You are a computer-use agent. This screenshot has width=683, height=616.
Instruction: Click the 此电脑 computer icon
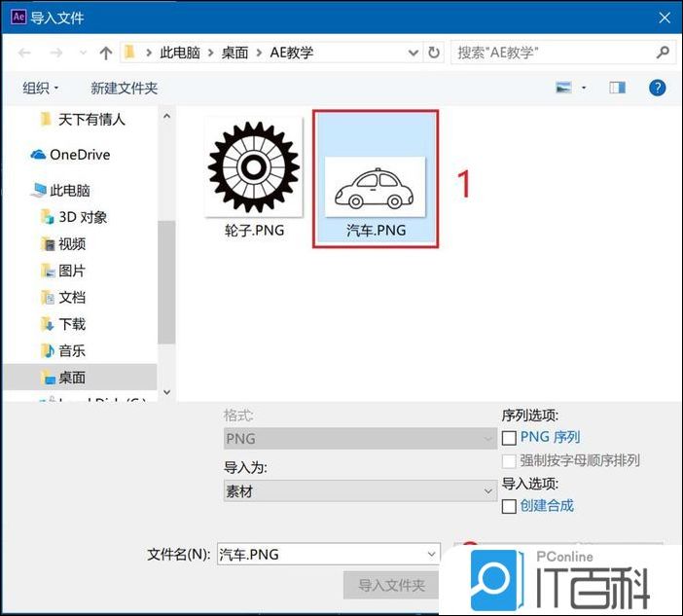38,190
